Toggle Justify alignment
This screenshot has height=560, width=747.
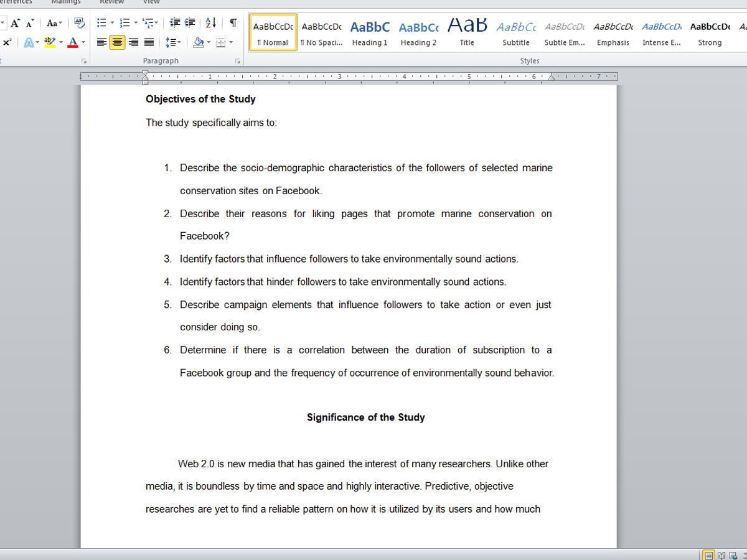click(x=148, y=42)
